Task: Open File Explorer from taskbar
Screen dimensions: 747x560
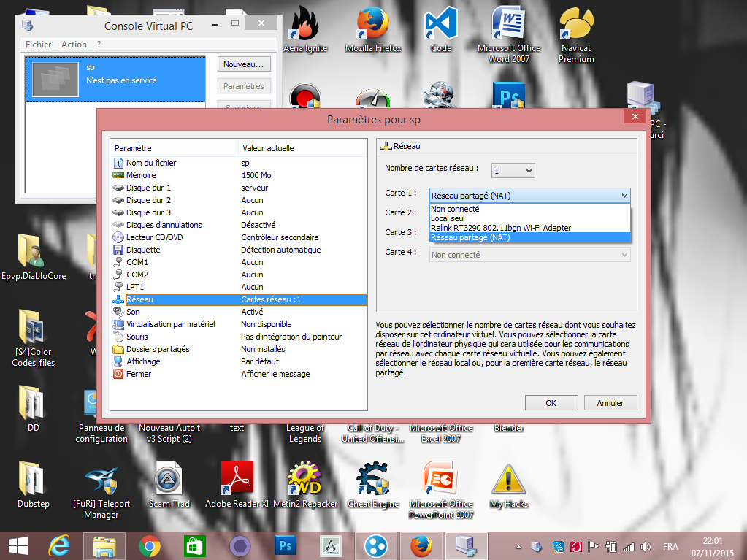Action: [x=104, y=546]
